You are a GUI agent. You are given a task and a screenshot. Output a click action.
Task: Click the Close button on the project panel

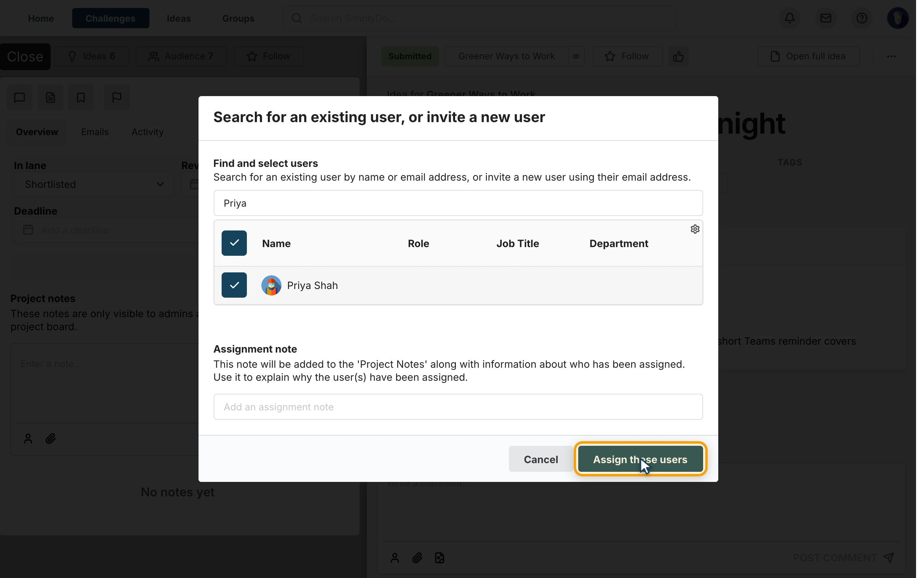[25, 57]
